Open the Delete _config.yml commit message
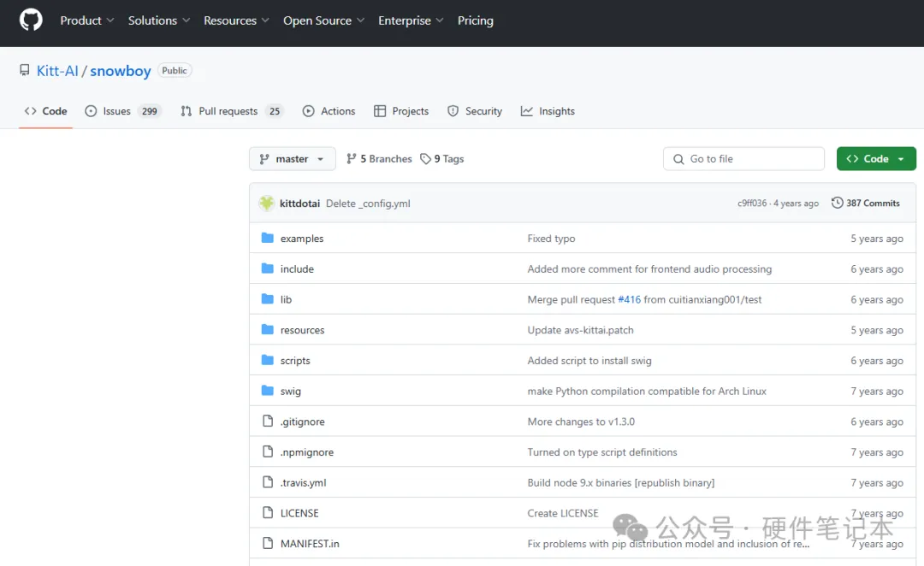Screen dimensions: 924x566 click(x=368, y=203)
